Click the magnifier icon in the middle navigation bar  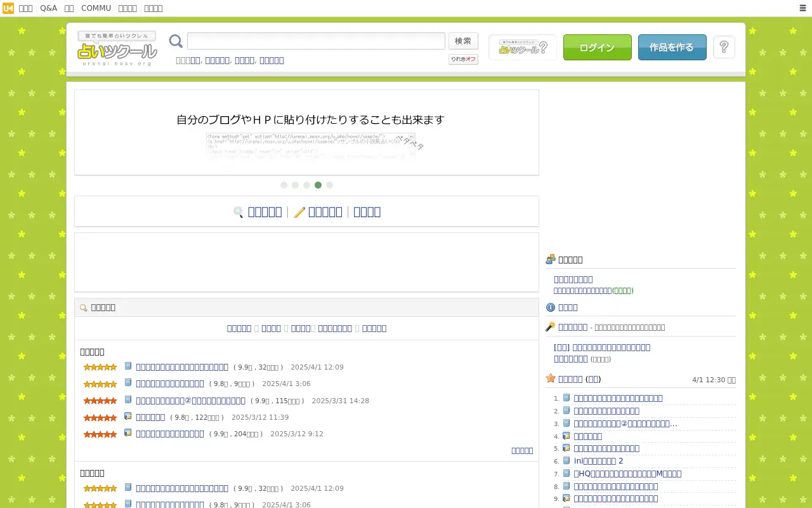click(x=239, y=212)
